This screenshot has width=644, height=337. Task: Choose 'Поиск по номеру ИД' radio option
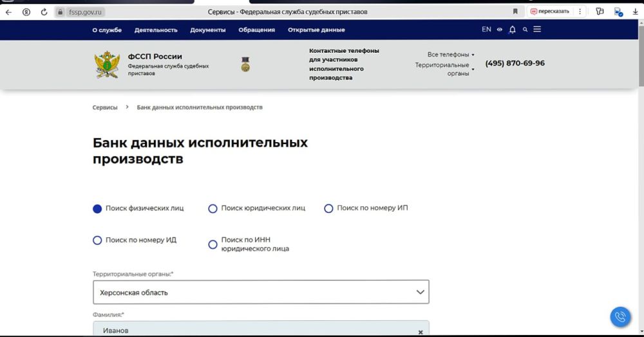tap(98, 241)
